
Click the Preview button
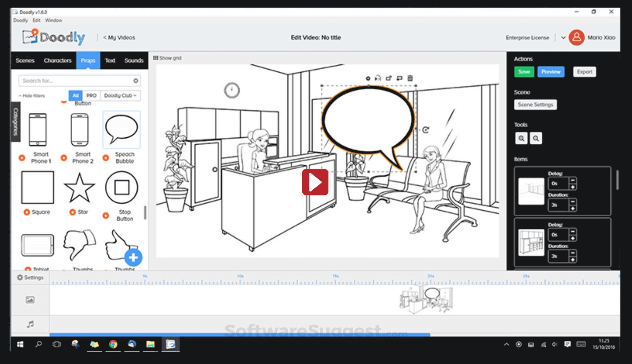(551, 72)
